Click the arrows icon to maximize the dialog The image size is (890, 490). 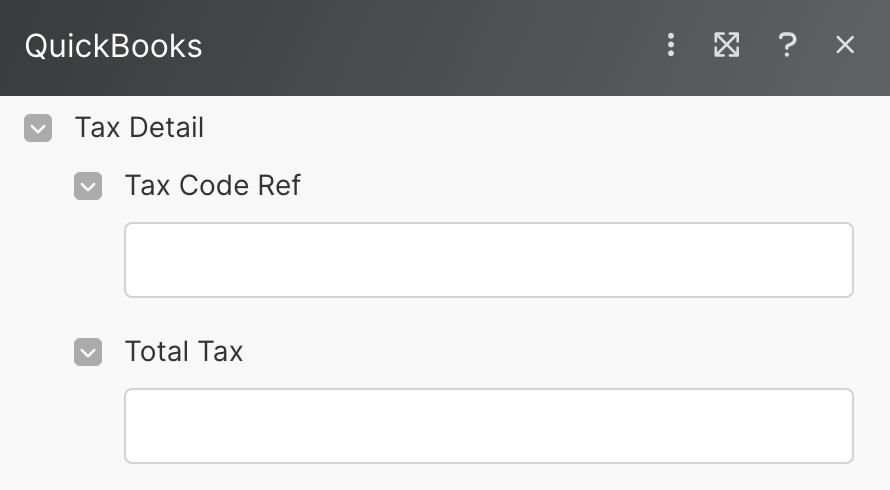(x=727, y=45)
